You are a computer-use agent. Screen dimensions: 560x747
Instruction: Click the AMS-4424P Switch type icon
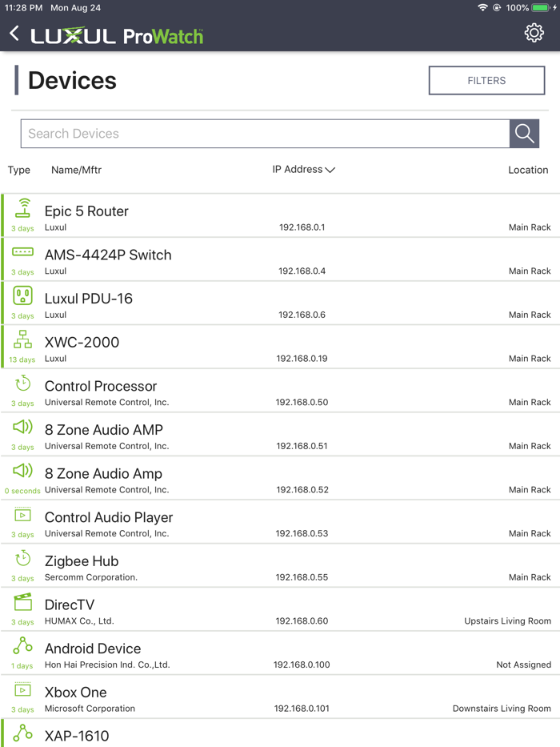(23, 251)
